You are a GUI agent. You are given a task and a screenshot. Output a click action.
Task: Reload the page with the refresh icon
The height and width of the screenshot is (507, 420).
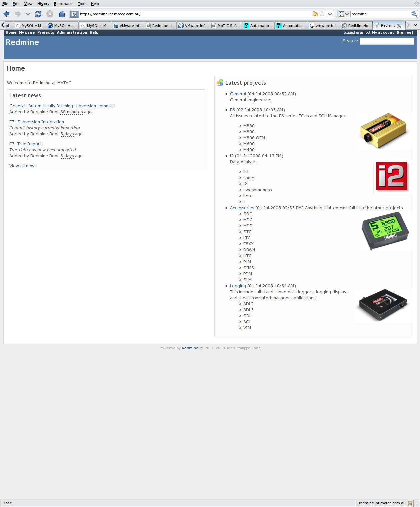(38, 14)
